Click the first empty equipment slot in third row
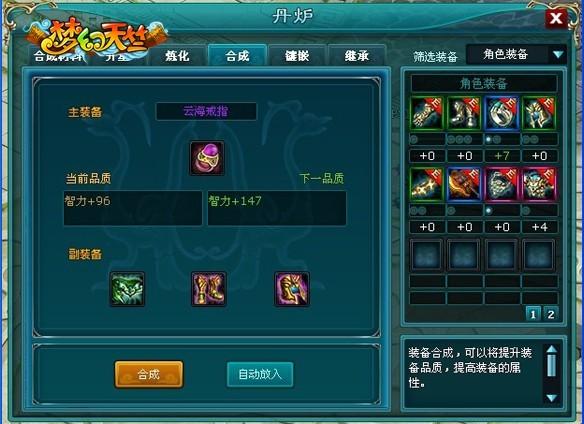The height and width of the screenshot is (424, 584). [427, 256]
